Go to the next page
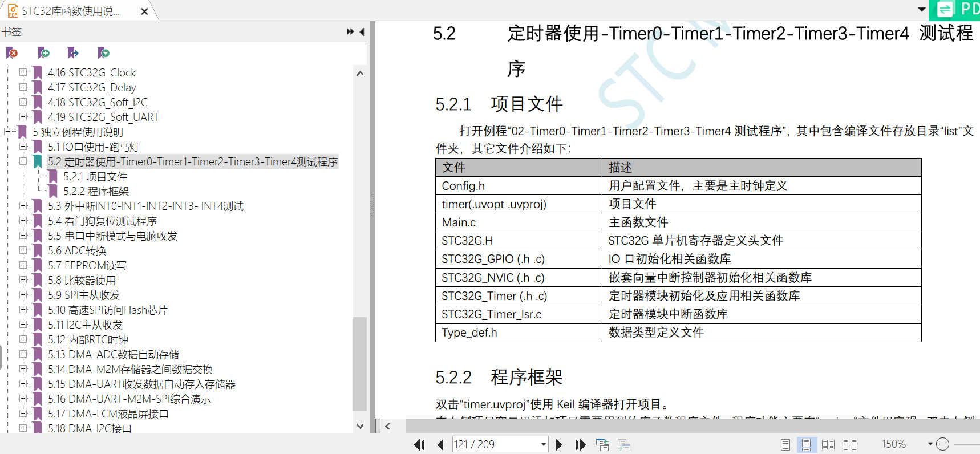This screenshot has height=454, width=980. click(x=558, y=444)
